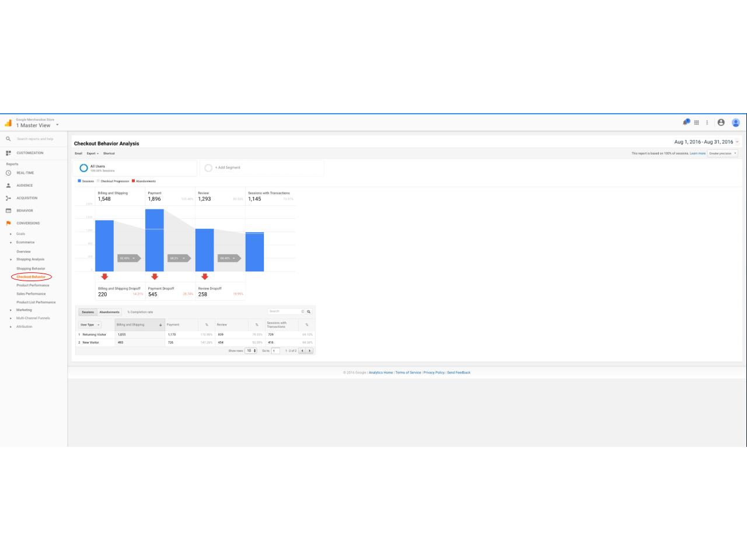Open the notifications bell icon

click(x=686, y=123)
